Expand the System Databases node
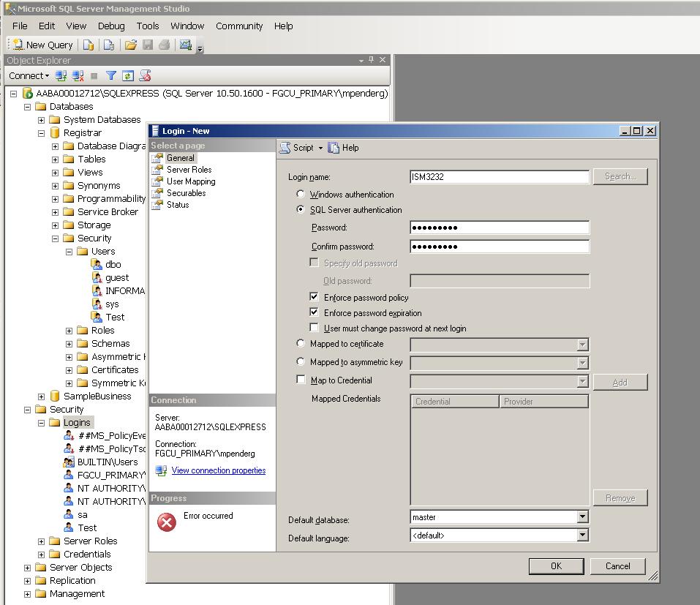700x605 pixels. pyautogui.click(x=42, y=120)
